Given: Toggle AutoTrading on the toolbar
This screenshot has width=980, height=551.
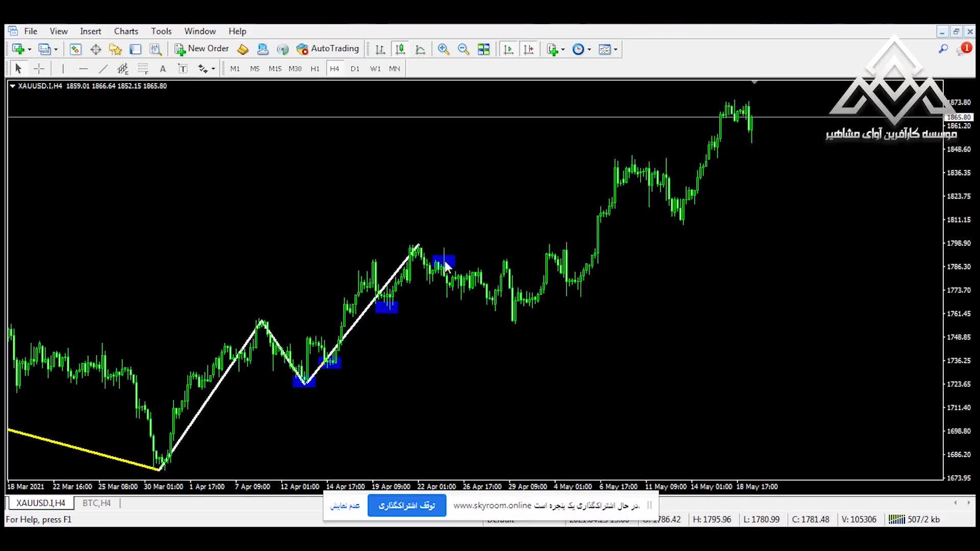Looking at the screenshot, I should tap(328, 49).
